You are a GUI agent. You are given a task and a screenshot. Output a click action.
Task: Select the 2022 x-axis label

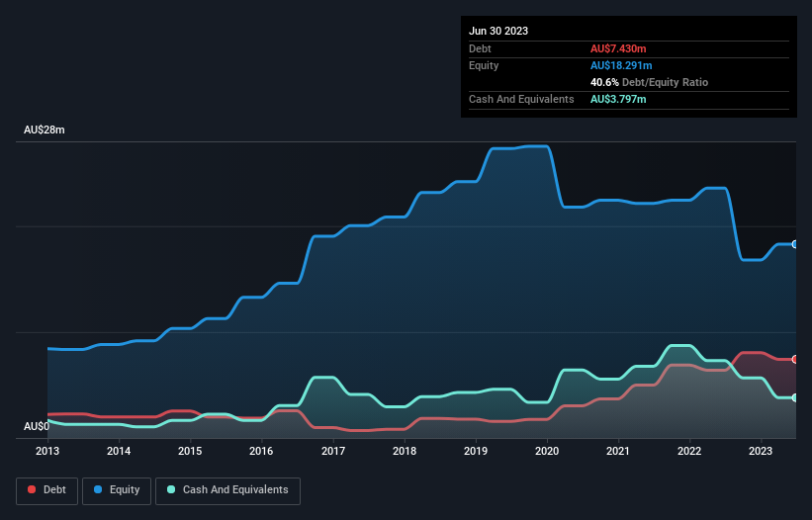pyautogui.click(x=690, y=452)
